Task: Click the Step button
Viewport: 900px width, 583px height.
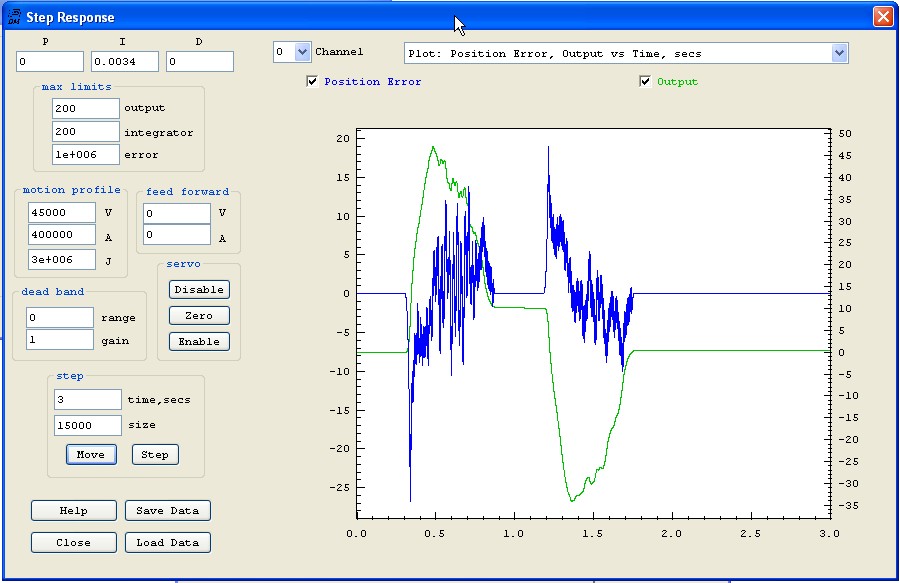Action: (x=154, y=454)
